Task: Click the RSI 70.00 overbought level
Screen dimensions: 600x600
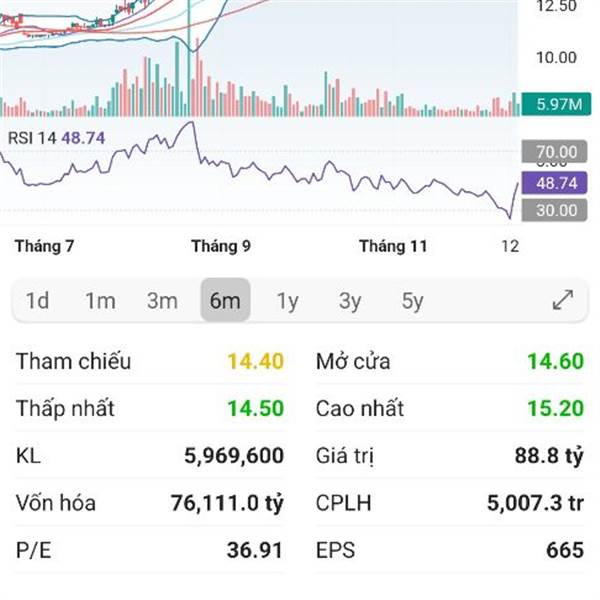Action: point(556,152)
